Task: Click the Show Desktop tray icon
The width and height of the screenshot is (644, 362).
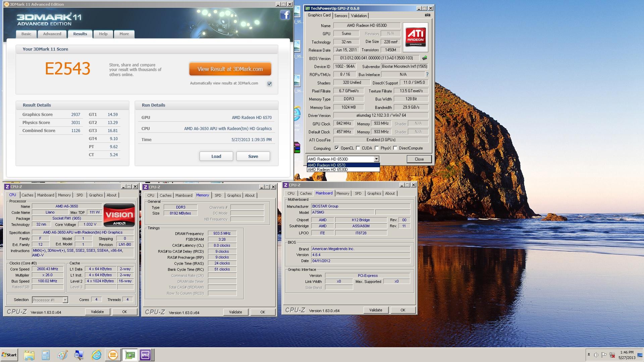Action: coord(640,355)
